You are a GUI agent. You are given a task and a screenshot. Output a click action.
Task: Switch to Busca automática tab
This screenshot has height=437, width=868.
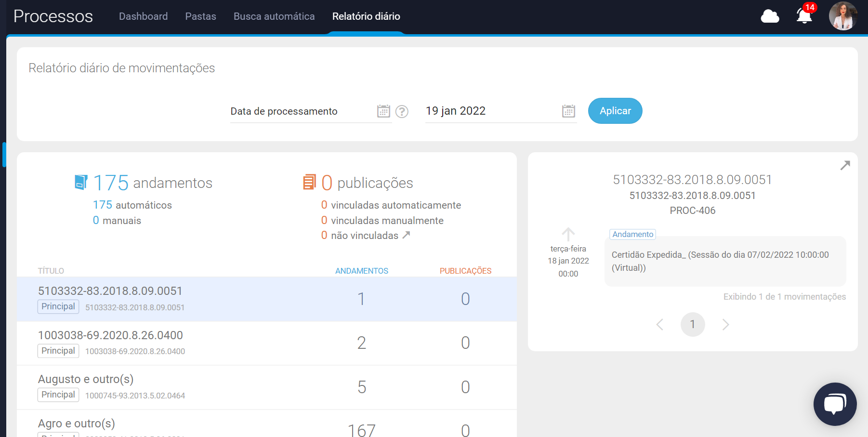(x=274, y=16)
